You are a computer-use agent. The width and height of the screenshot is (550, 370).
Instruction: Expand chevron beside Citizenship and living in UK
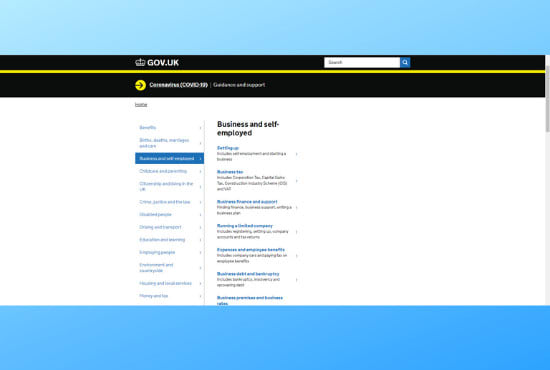201,187
